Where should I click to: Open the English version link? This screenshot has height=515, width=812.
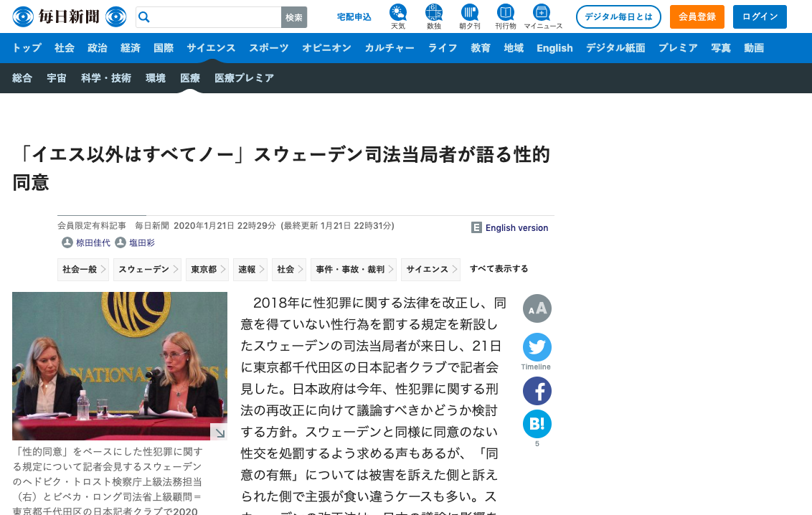pyautogui.click(x=516, y=228)
